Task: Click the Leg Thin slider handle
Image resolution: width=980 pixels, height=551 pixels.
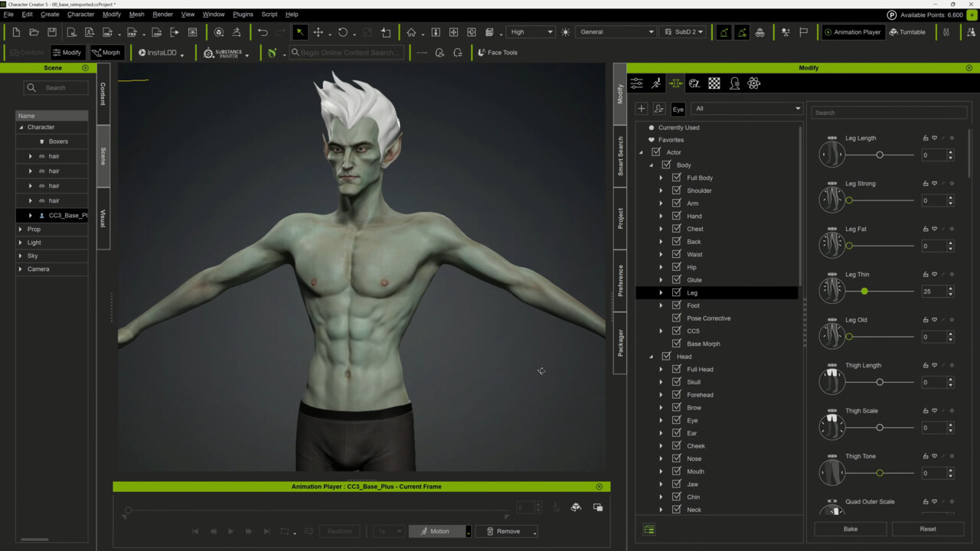Action: click(x=864, y=292)
